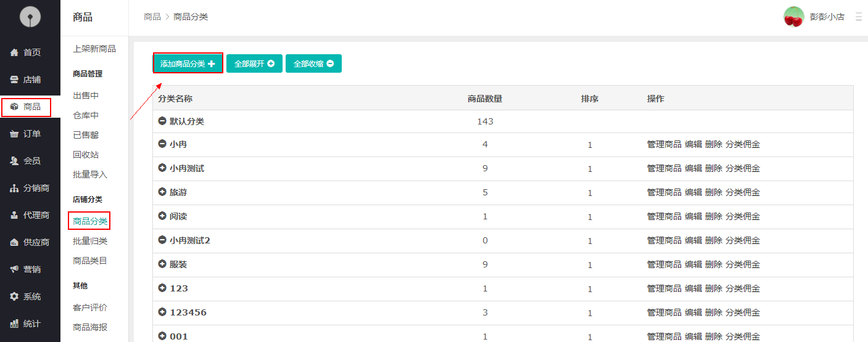
Task: Expand the 服装 category row
Action: point(162,264)
